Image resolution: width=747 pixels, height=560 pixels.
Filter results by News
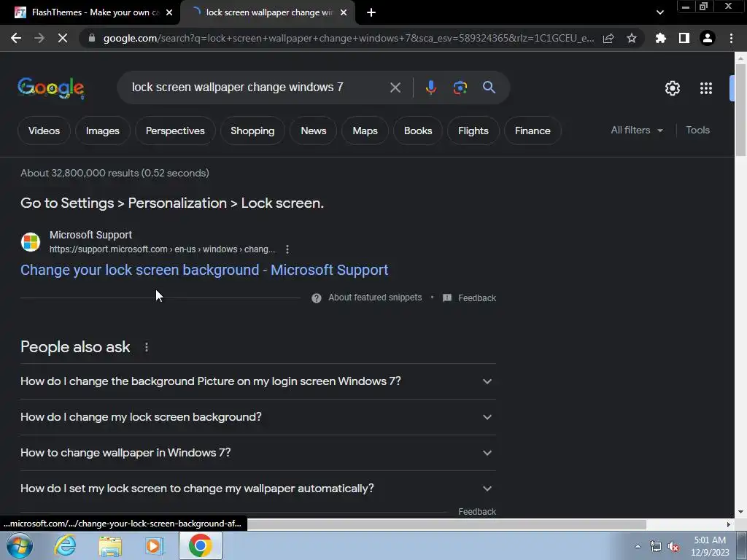[x=314, y=131]
